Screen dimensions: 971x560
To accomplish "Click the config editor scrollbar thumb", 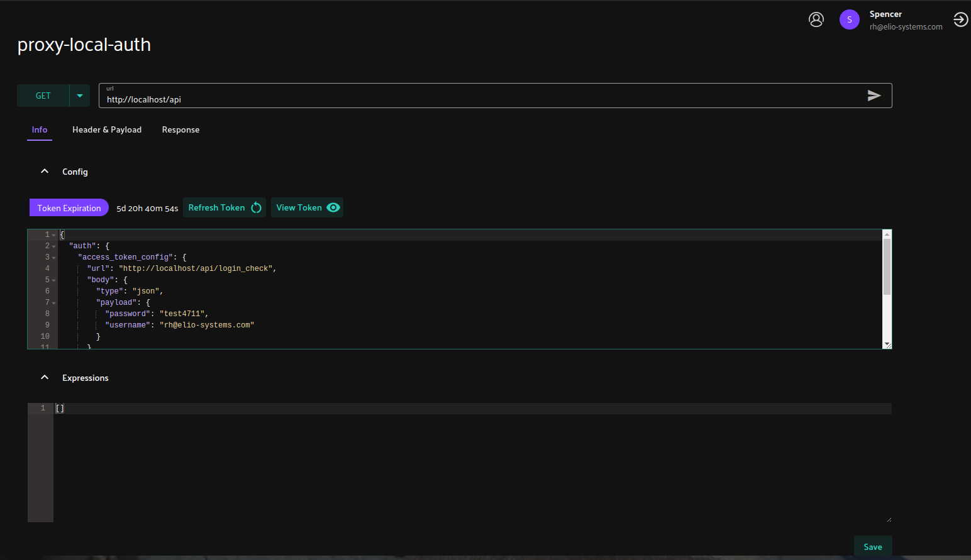I will pos(887,266).
